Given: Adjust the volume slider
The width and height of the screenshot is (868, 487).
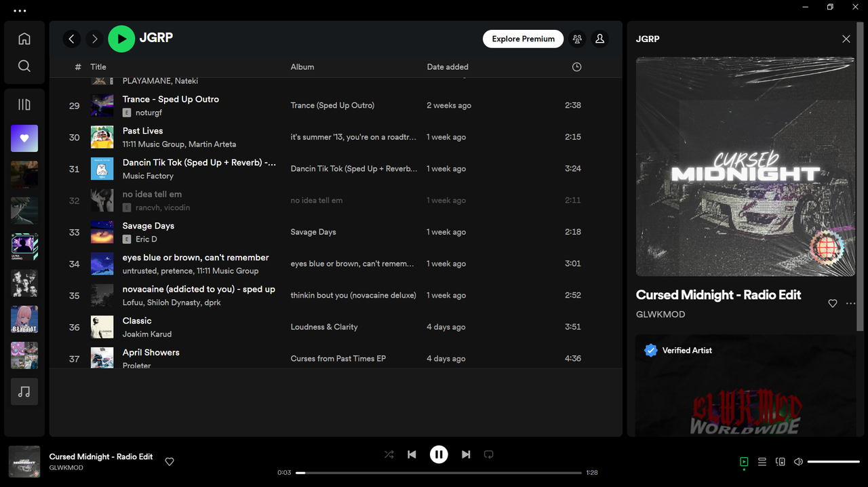Looking at the screenshot, I should tap(833, 462).
